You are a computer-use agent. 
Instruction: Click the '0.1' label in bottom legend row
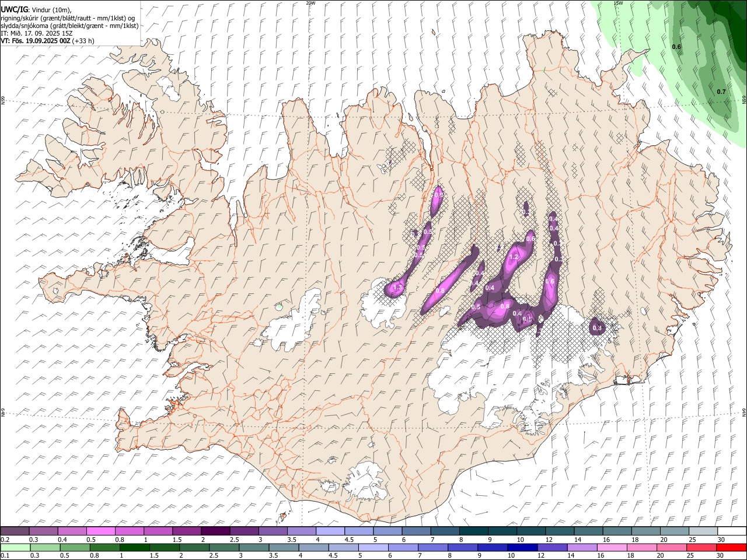(5, 555)
